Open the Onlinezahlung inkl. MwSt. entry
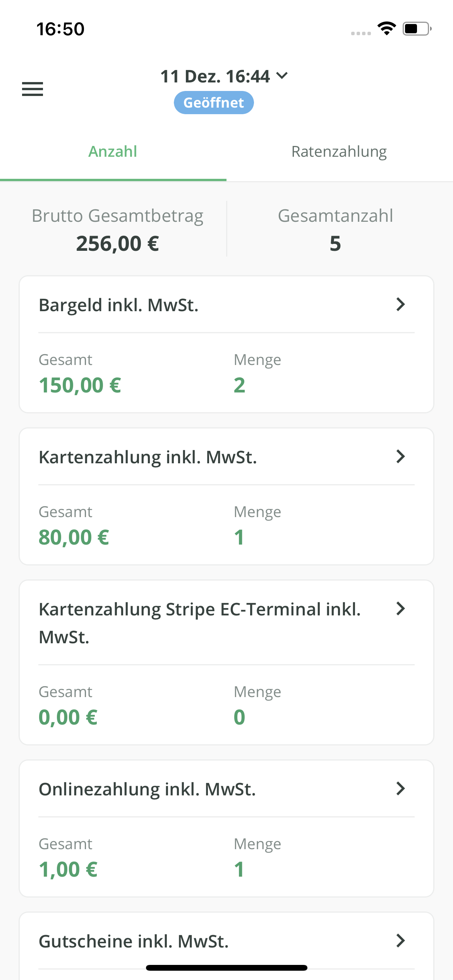Screen dimensions: 453x980 point(147,789)
